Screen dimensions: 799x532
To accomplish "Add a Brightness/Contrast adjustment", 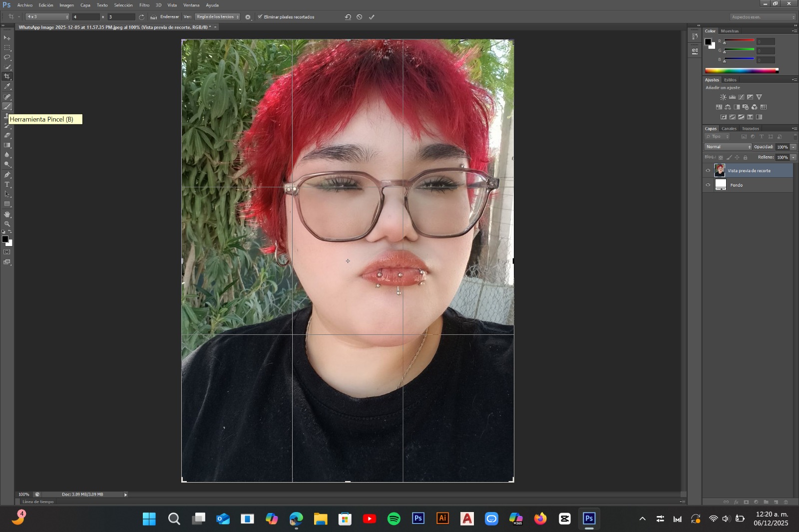I will (x=723, y=97).
